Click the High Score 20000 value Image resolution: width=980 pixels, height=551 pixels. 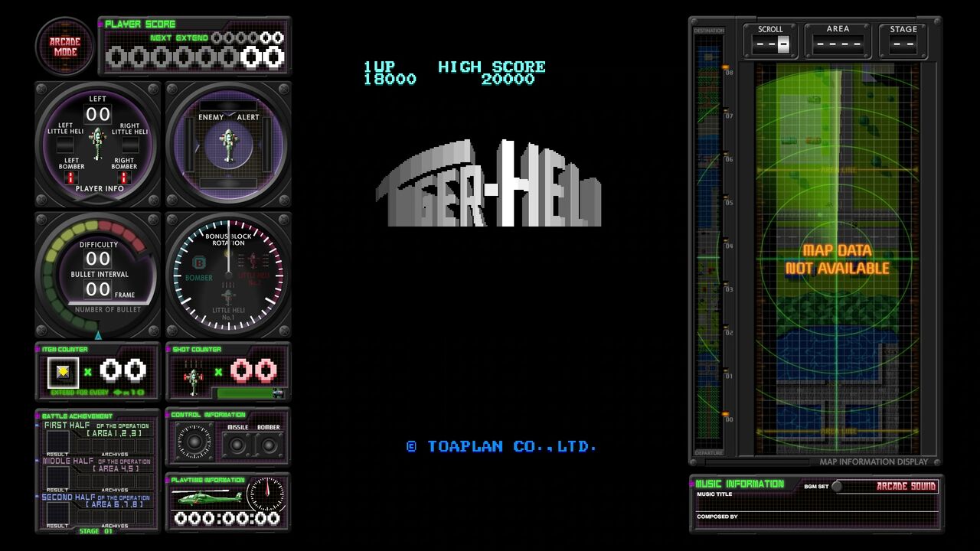[x=508, y=79]
